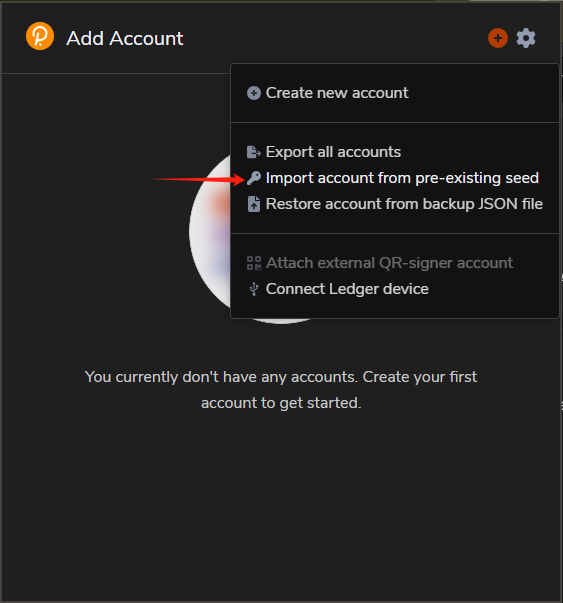Screen dimensions: 563x603
Task: Click the orange Polkadot logo
Action: [x=40, y=36]
